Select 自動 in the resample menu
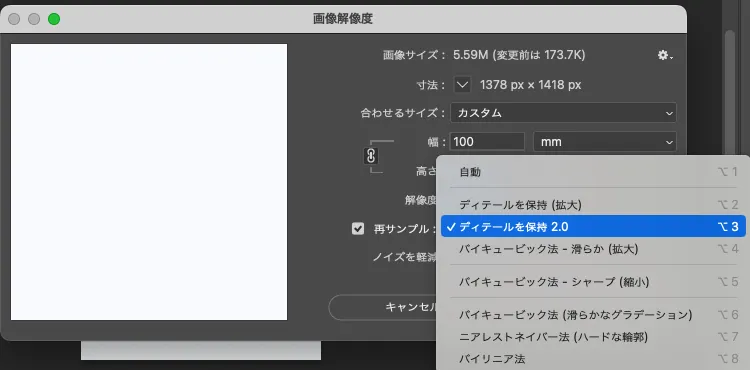 point(593,172)
